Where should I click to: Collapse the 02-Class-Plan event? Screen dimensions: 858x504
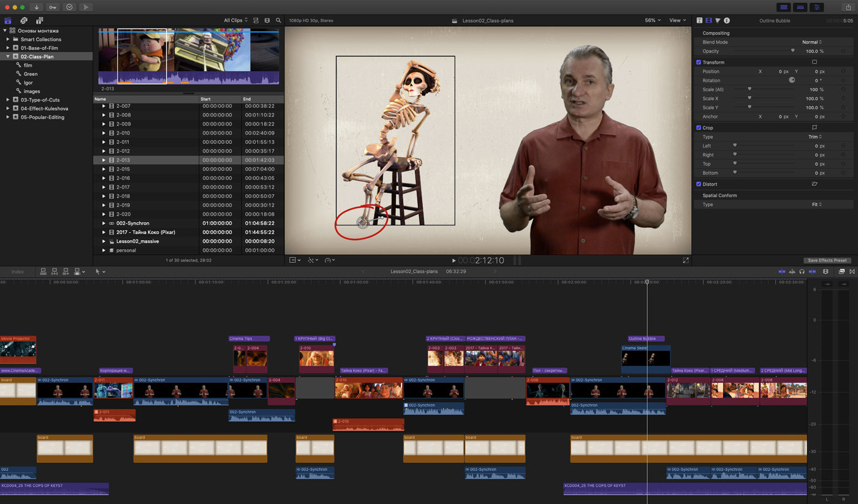(x=8, y=56)
